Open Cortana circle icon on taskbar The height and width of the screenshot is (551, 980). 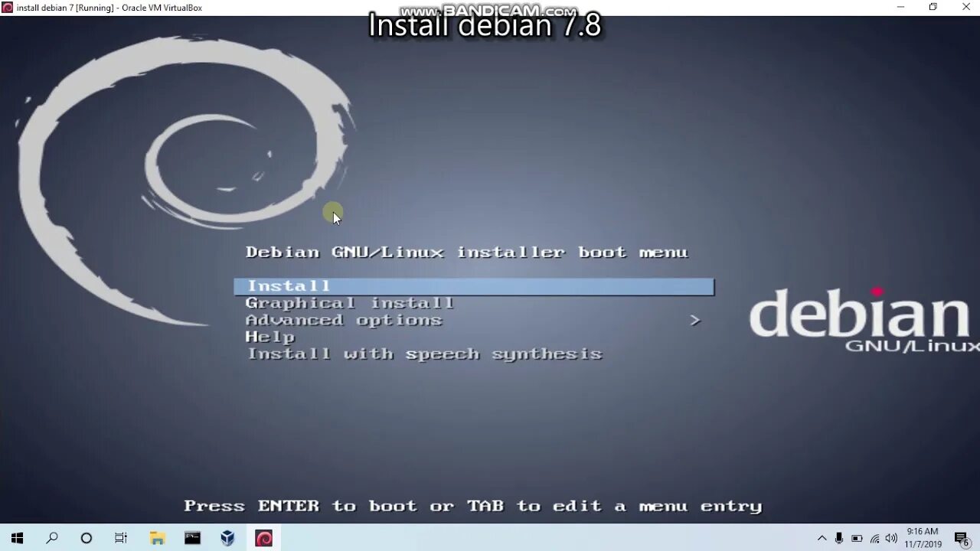point(87,538)
